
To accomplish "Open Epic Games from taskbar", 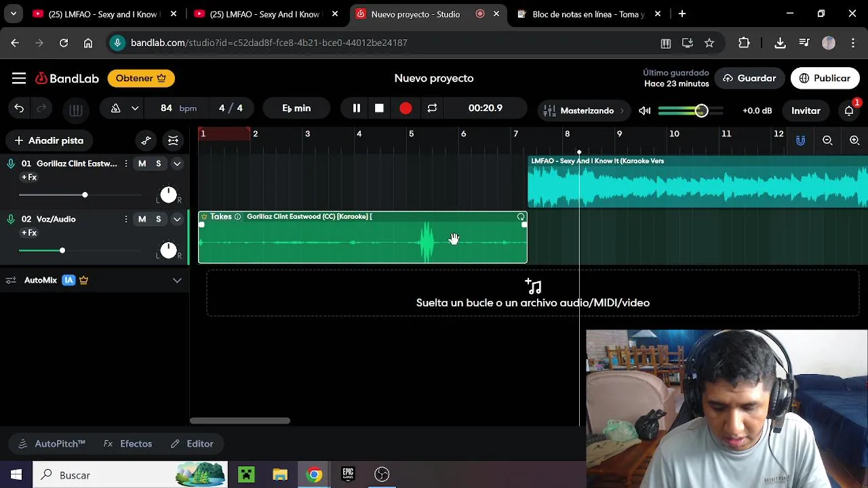I will pyautogui.click(x=348, y=475).
